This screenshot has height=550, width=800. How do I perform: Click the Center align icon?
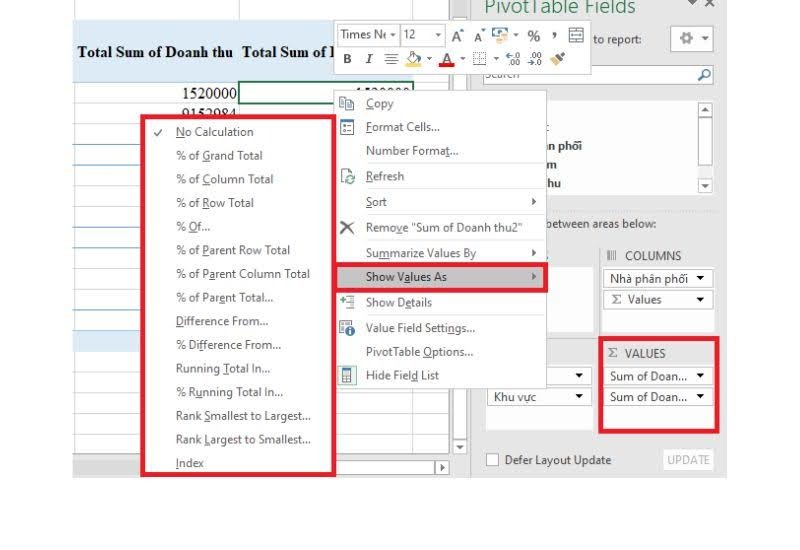point(391,59)
